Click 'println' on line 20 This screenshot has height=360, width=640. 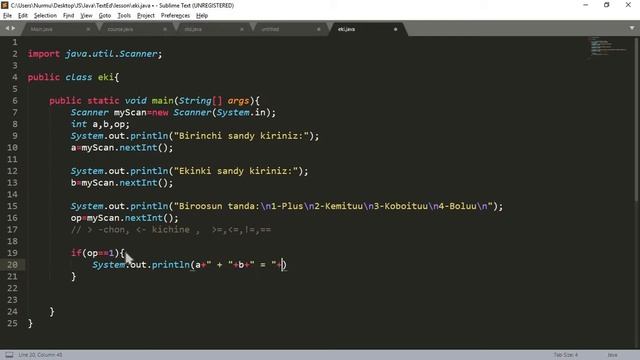pos(171,265)
